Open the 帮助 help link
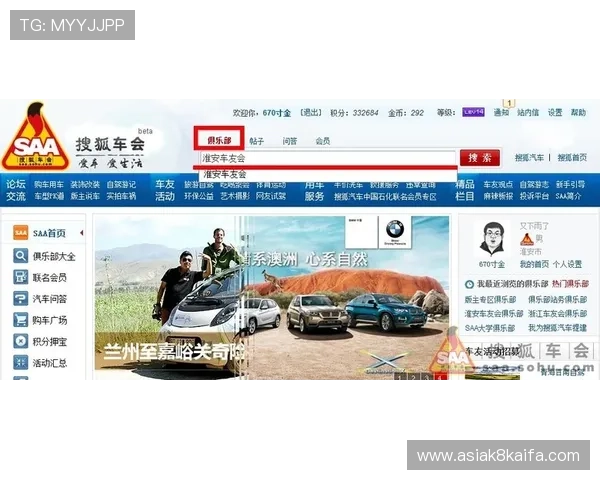600x480 pixels. [x=579, y=113]
